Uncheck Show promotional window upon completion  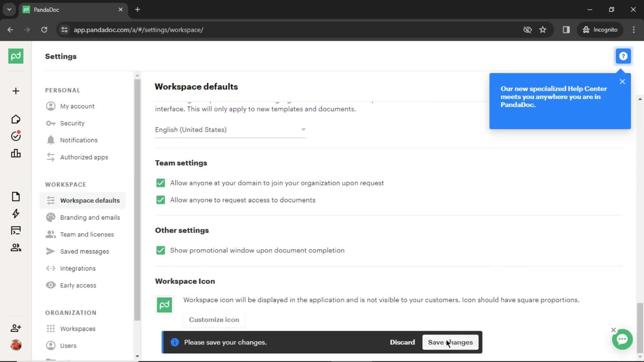pos(160,250)
